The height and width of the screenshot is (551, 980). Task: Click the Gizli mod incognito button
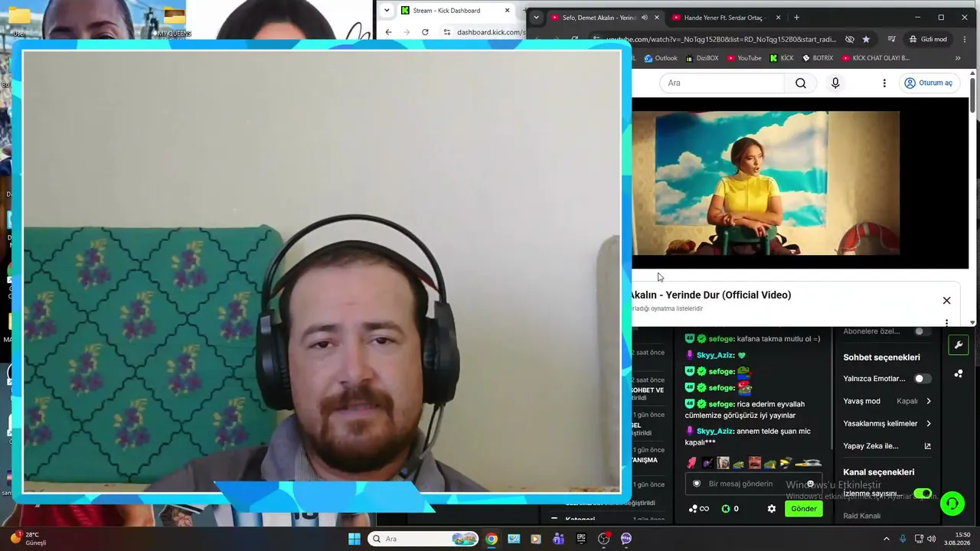pyautogui.click(x=929, y=39)
